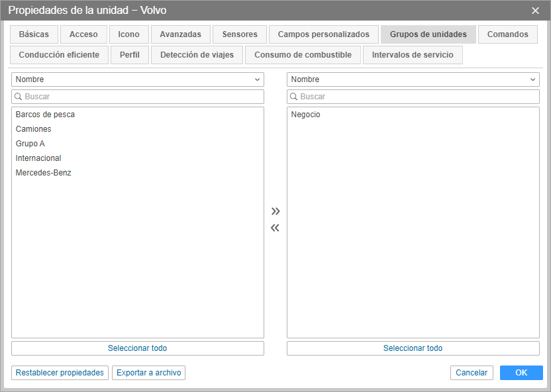Open the Intervalos de servicio tab
The height and width of the screenshot is (392, 551).
[x=413, y=55]
